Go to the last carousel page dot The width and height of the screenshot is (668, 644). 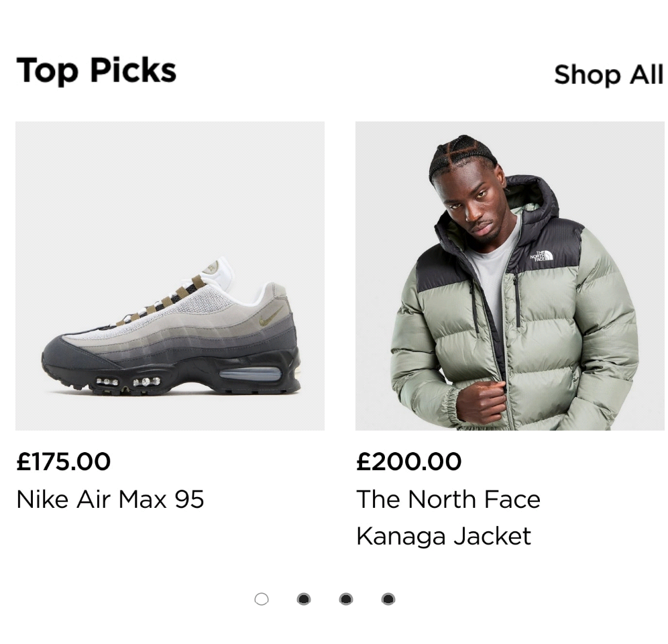coord(388,599)
